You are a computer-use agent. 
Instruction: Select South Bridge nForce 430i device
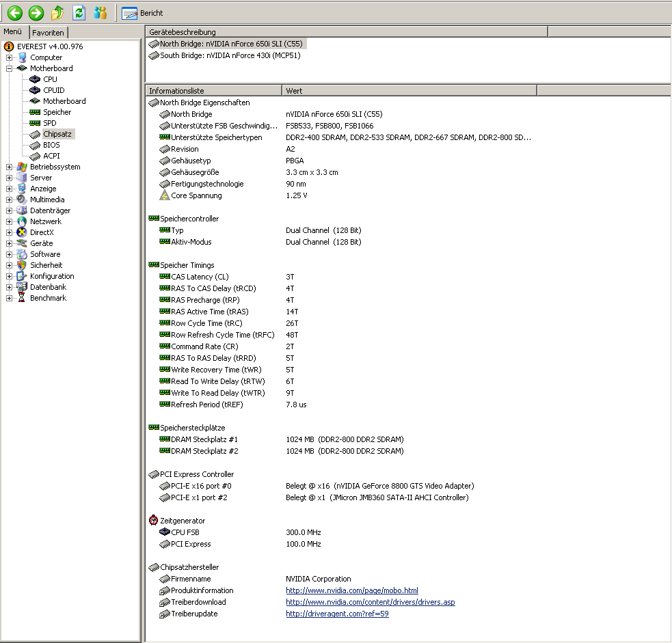[x=225, y=55]
